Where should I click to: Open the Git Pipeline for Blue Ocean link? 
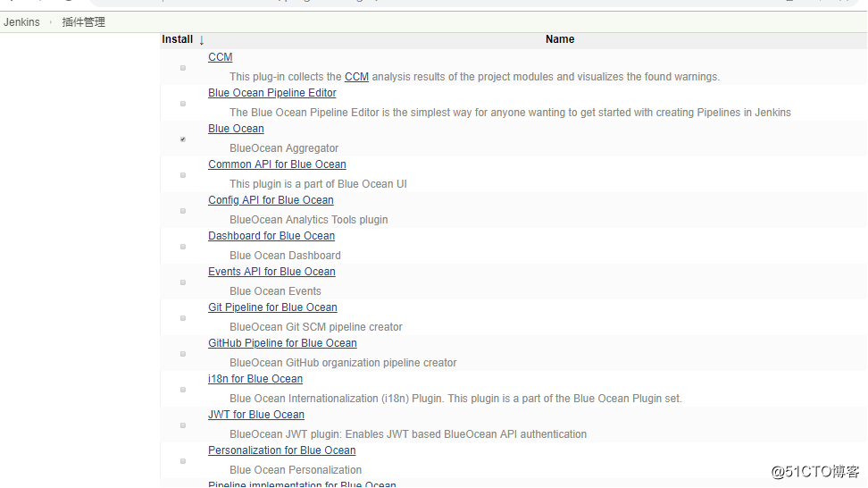click(272, 307)
